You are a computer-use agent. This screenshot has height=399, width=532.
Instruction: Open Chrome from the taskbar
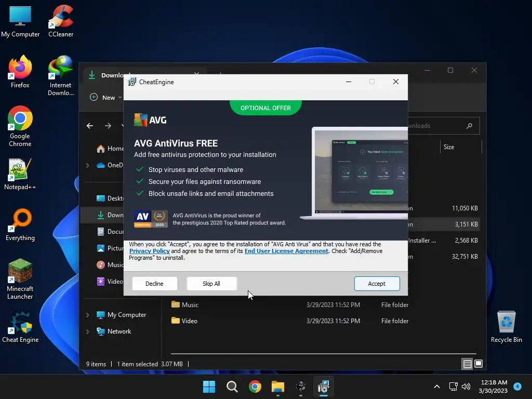[x=255, y=387]
